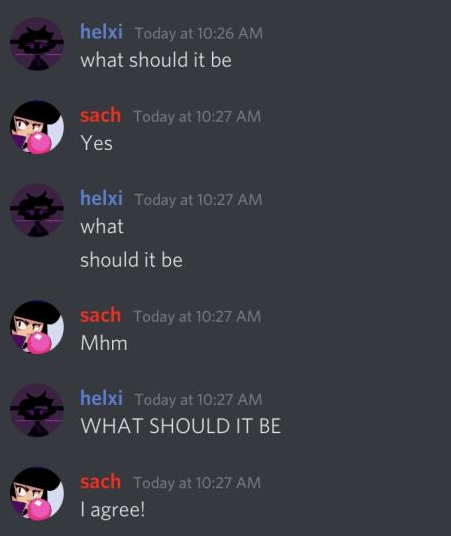Click sach's avatar next to "I agree!"
Image resolution: width=451 pixels, height=536 pixels.
[37, 494]
